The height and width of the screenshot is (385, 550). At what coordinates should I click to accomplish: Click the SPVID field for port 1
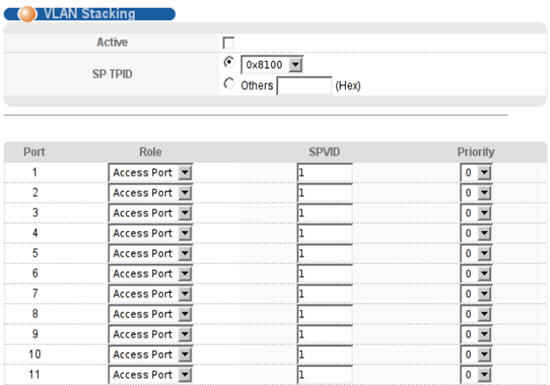pyautogui.click(x=324, y=173)
